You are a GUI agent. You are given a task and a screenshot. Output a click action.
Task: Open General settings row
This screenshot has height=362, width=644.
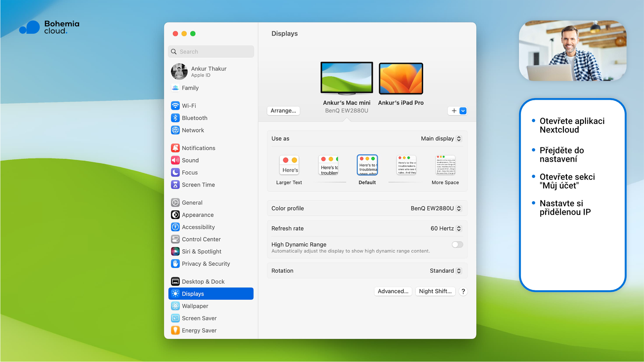pyautogui.click(x=211, y=202)
